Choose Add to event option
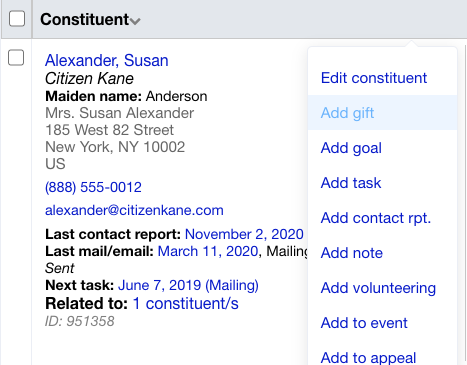Viewport: 467px width, 365px height. (364, 323)
